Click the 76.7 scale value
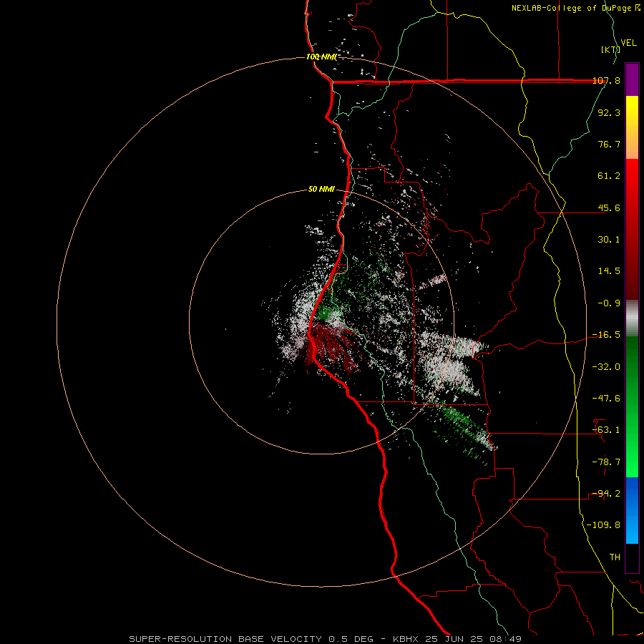Image resolution: width=644 pixels, height=644 pixels. 609,144
